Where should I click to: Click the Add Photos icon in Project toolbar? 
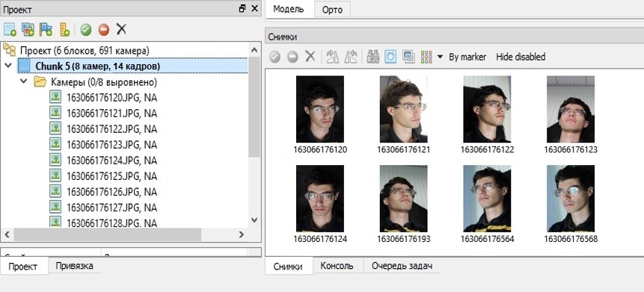[28, 30]
